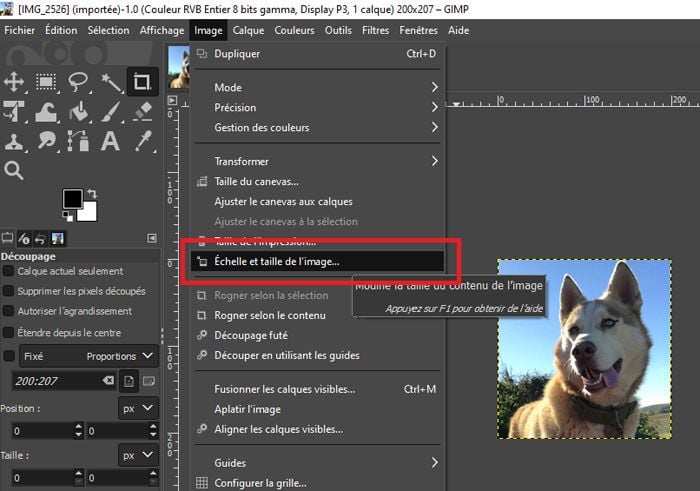Open the Calque menu

tap(248, 30)
